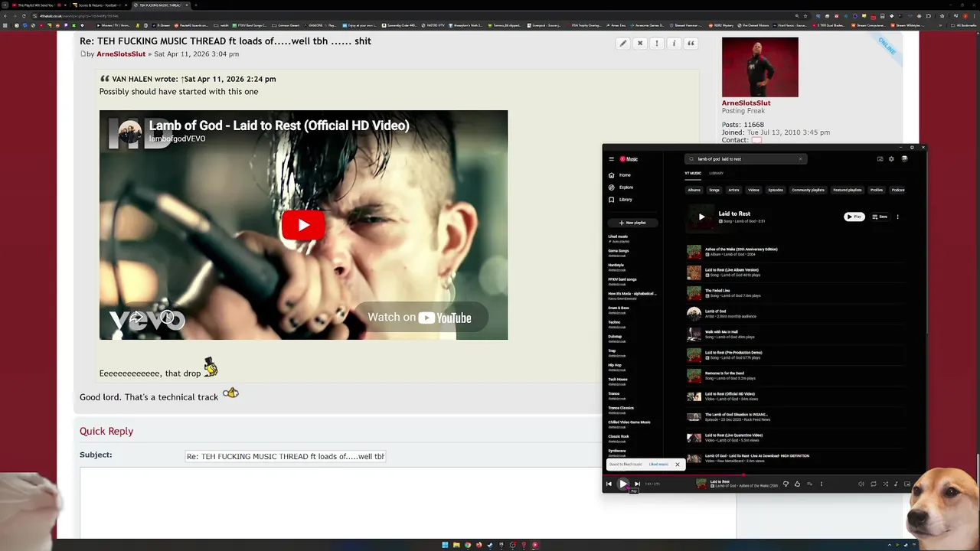Open the player bar more options menu
The width and height of the screenshot is (980, 551).
(821, 484)
